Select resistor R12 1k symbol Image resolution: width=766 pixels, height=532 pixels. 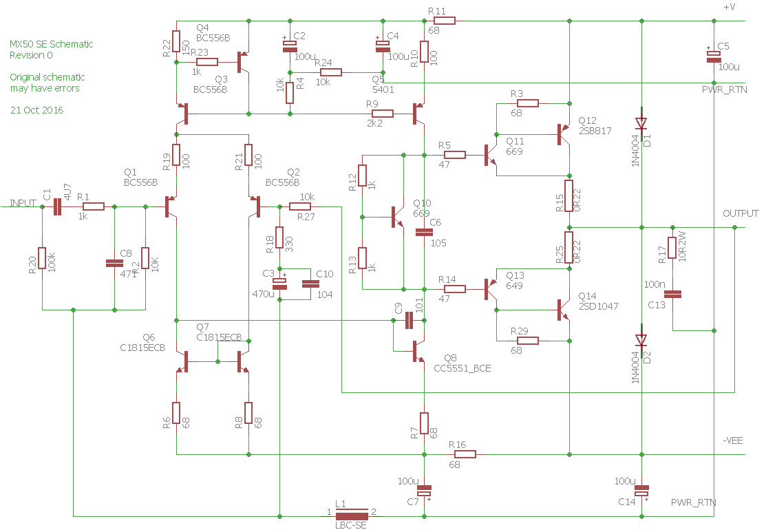362,175
